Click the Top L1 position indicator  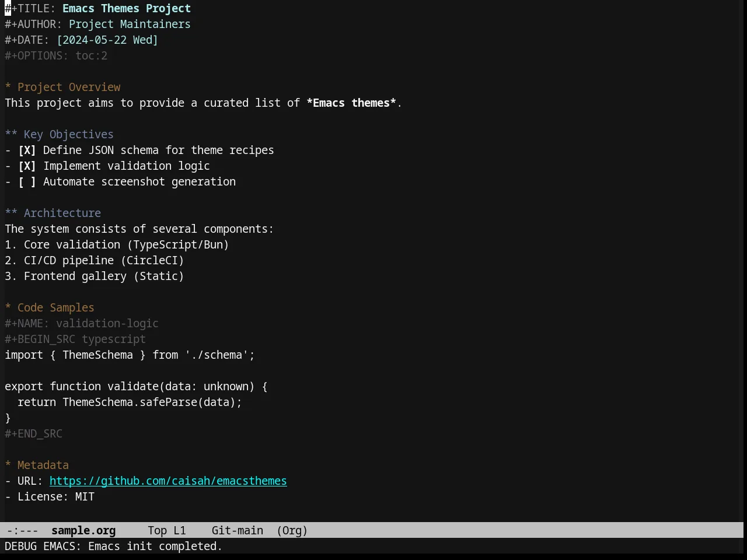pyautogui.click(x=167, y=531)
